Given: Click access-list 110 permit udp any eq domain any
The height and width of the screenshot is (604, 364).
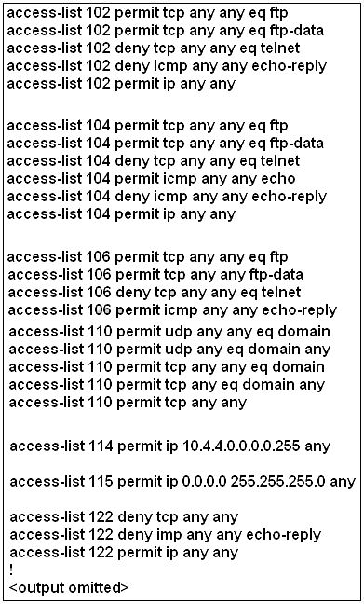Looking at the screenshot, I should tap(169, 350).
